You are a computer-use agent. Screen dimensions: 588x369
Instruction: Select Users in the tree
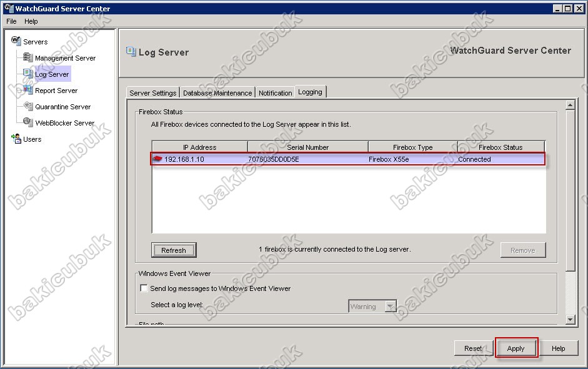(32, 139)
